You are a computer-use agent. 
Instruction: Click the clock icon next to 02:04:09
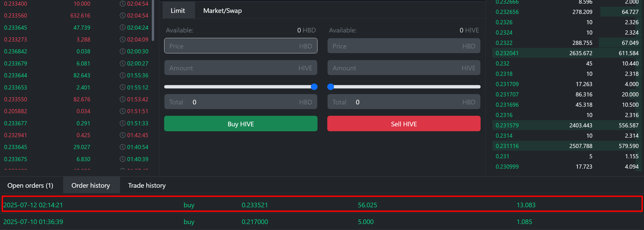click(123, 39)
